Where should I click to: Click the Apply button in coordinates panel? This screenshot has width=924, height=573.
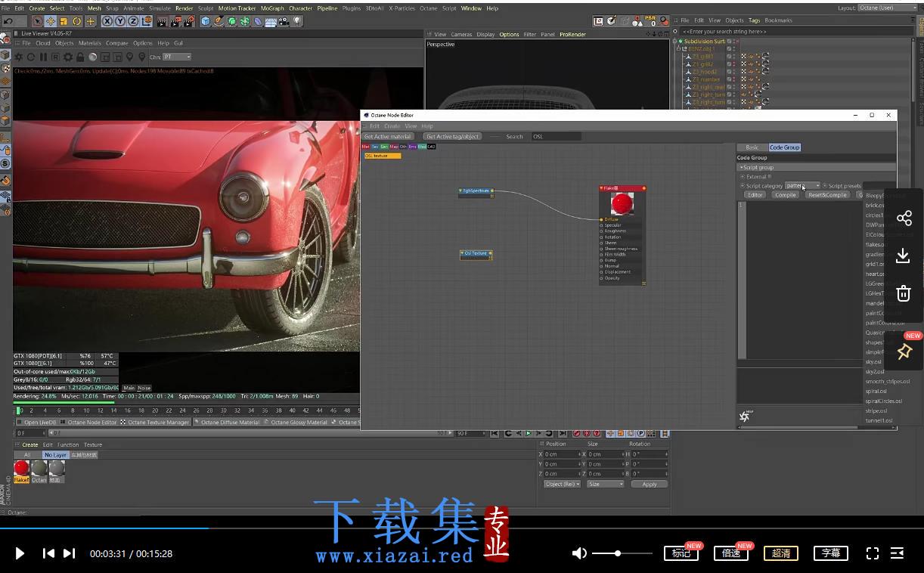(650, 484)
